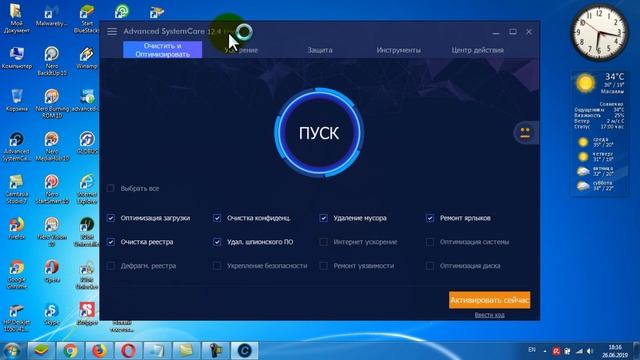Uncheck Очистка реестра option
This screenshot has height=360, width=640.
[111, 242]
